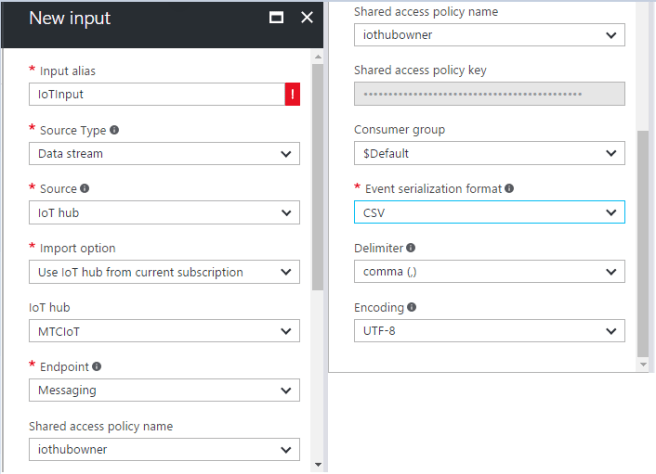Screen dimensions: 656x474
Task: Open the Source Type dropdown showing Data stream
Action: [x=164, y=154]
